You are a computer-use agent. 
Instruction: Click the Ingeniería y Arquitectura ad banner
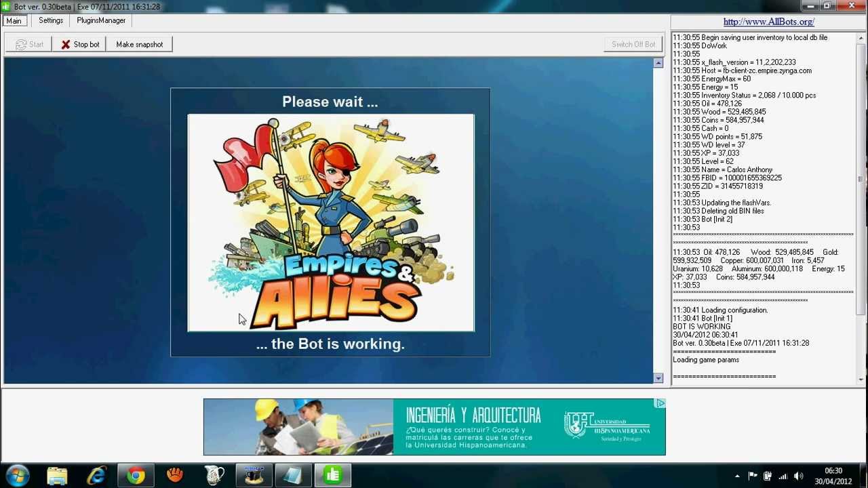click(434, 427)
